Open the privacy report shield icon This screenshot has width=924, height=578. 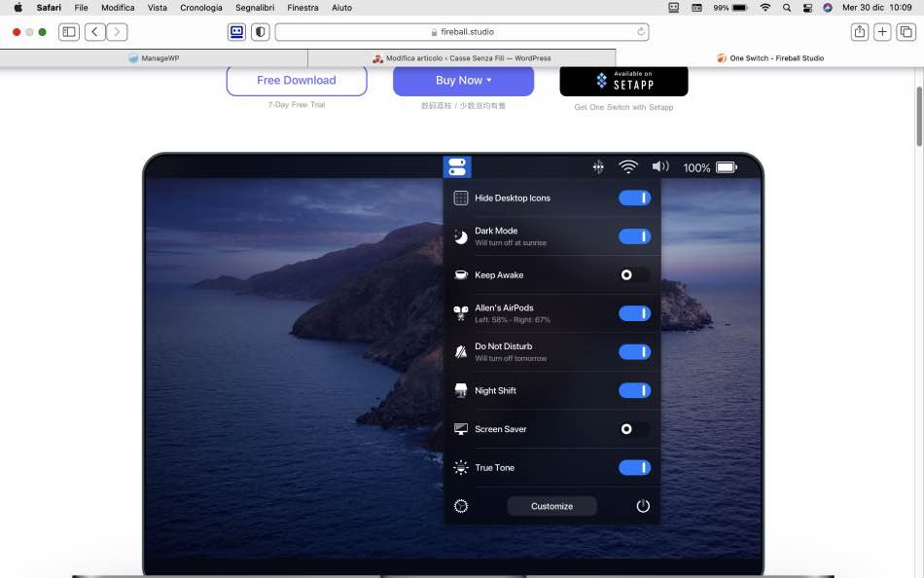261,32
